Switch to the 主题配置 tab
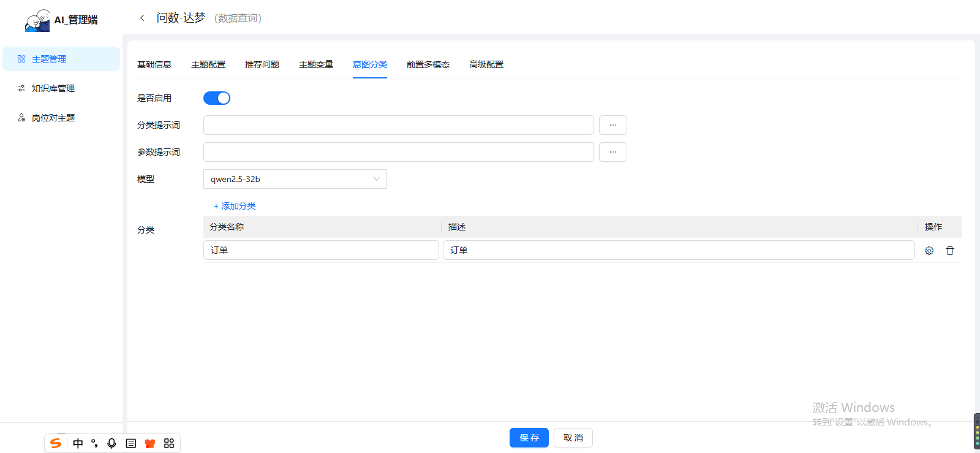 [208, 64]
